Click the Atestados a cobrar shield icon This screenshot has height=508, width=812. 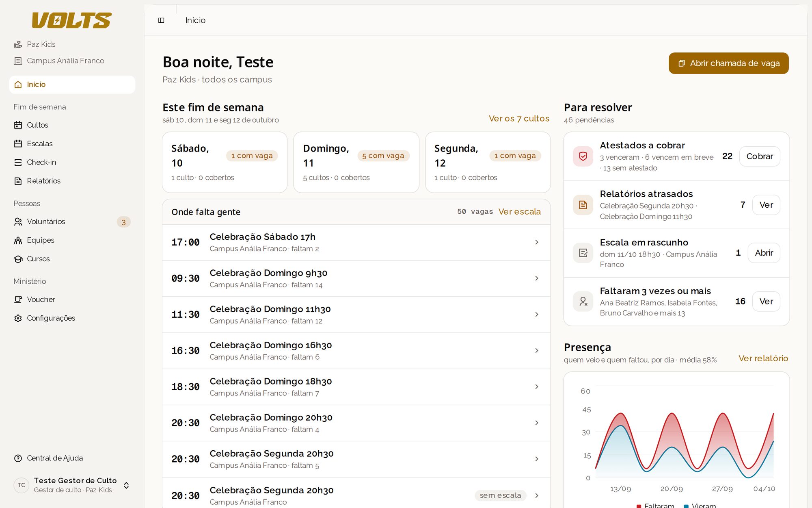[x=583, y=156]
